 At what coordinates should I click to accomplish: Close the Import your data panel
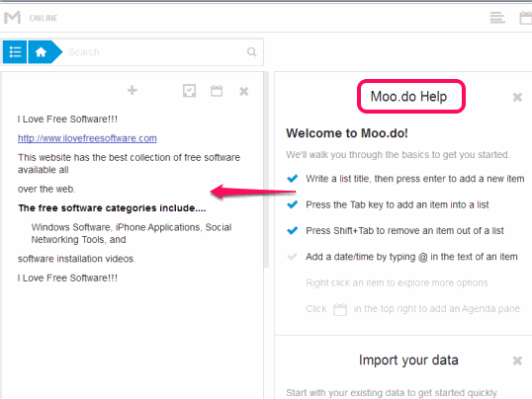(x=517, y=360)
